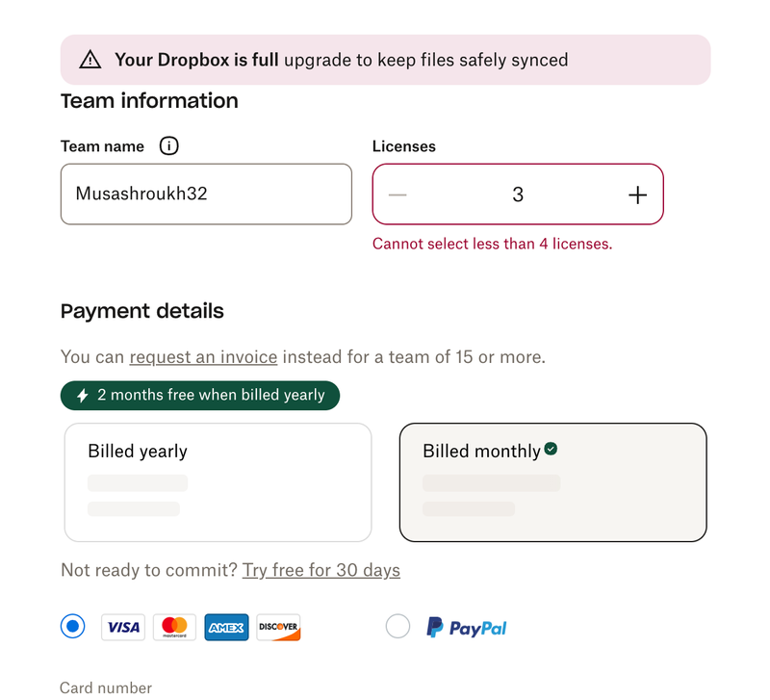
Task: Open the request an invoice link
Action: 203,357
